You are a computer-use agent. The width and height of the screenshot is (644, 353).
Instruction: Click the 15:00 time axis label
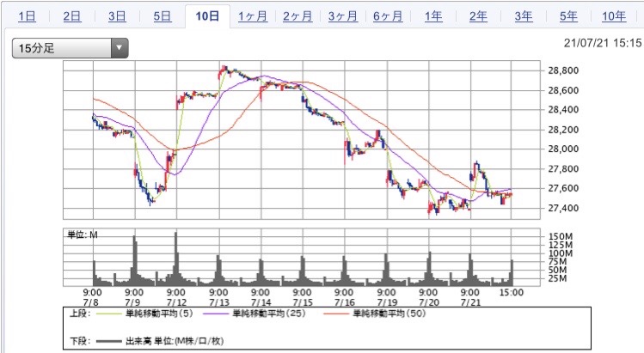[x=512, y=293]
